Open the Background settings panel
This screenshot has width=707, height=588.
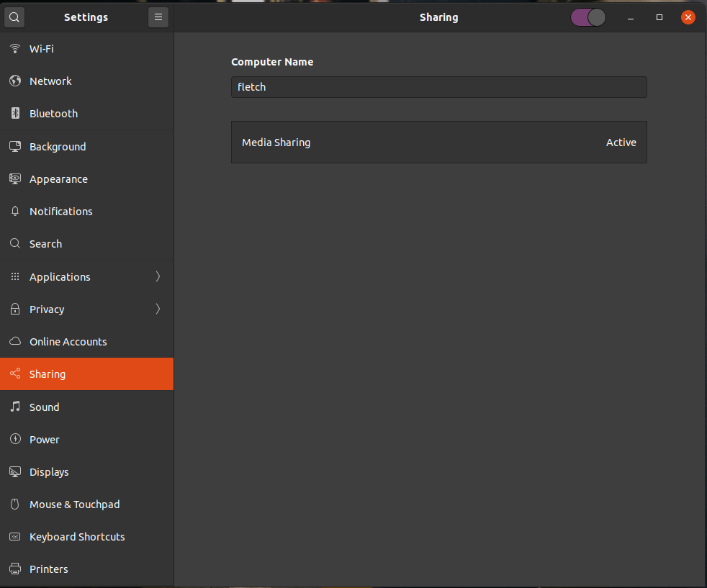pyautogui.click(x=58, y=147)
